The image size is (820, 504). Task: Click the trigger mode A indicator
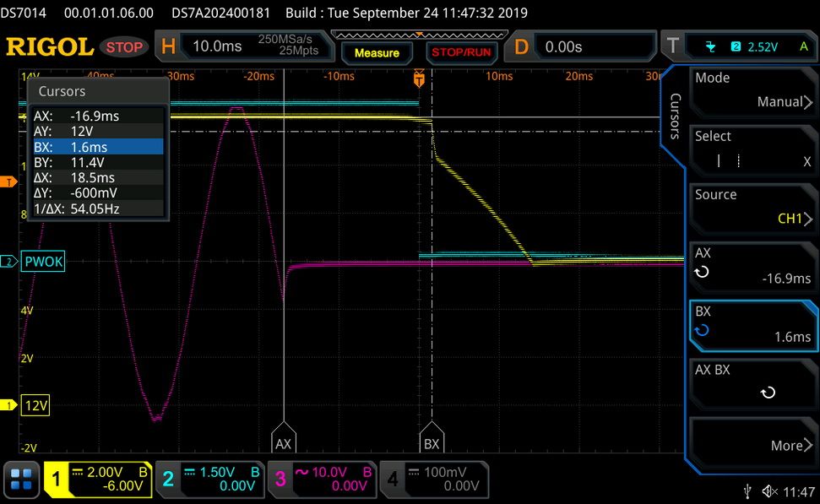pyautogui.click(x=804, y=46)
